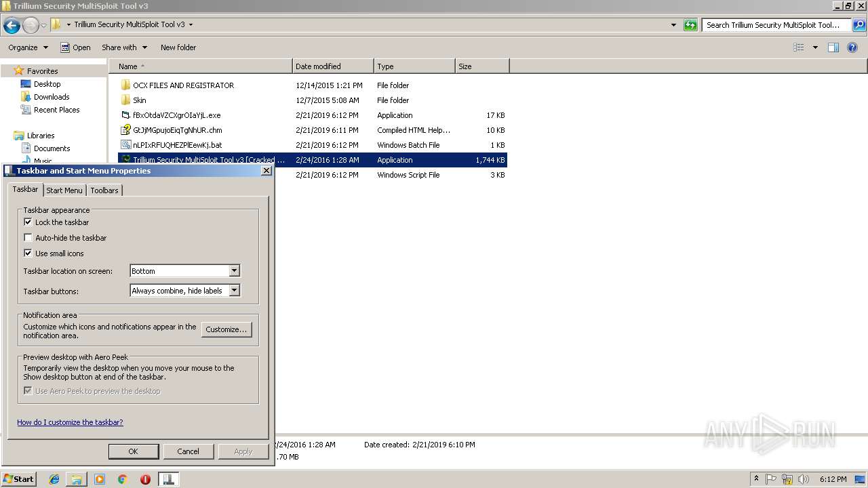Click the network status tray icon
Image resolution: width=868 pixels, height=488 pixels.
[x=787, y=479]
